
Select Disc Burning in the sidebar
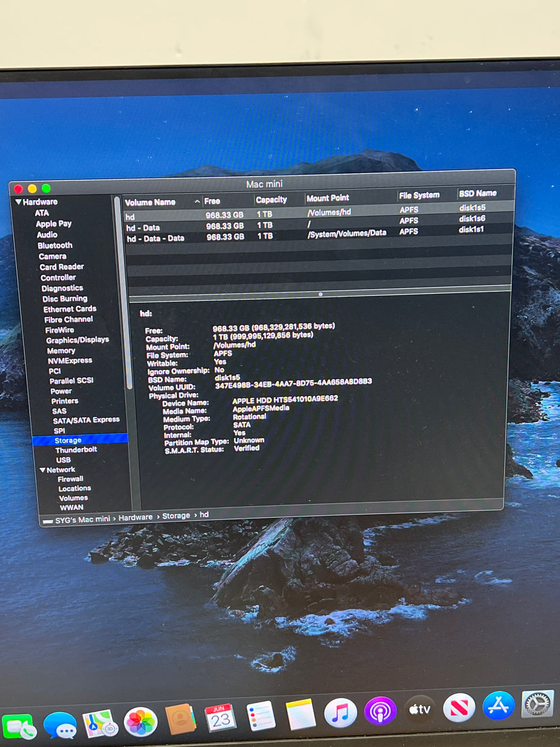(x=65, y=298)
